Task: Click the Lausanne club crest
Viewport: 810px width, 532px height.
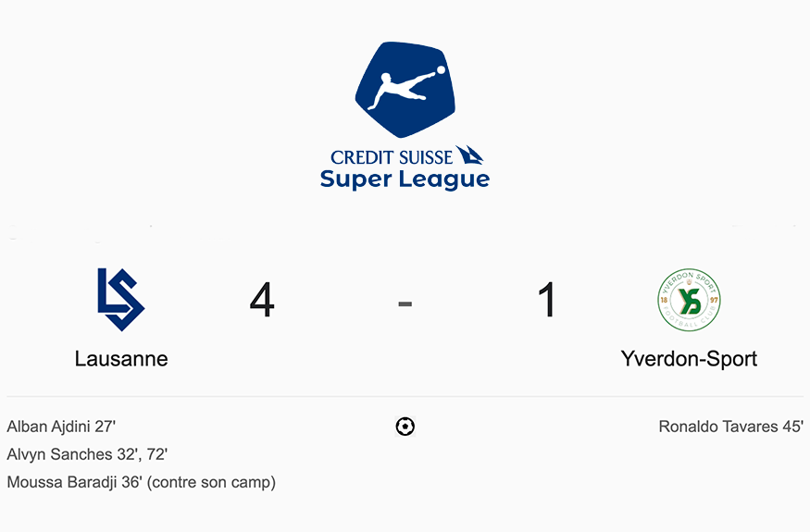Action: pyautogui.click(x=121, y=300)
